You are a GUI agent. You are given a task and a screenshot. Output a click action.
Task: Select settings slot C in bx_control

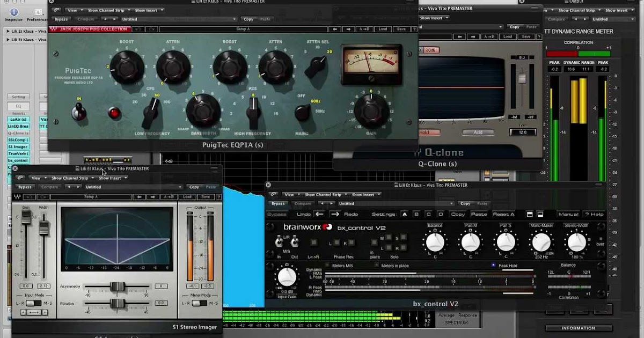pos(428,214)
